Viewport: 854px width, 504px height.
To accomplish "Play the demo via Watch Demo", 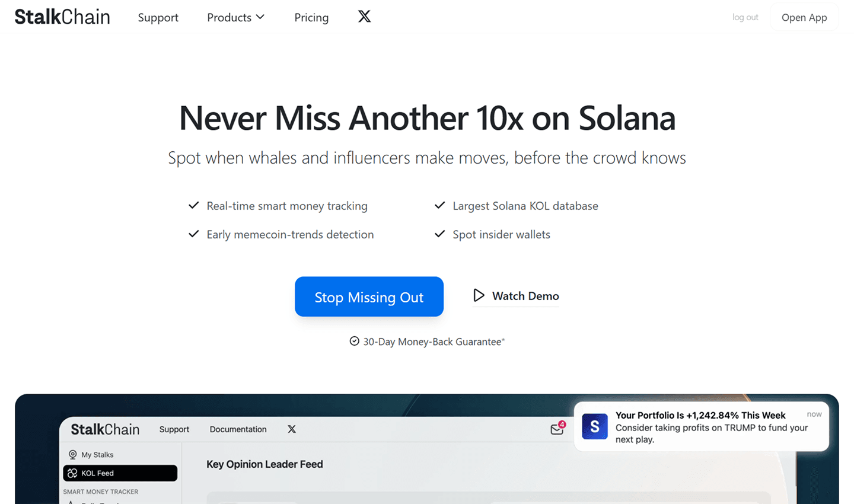I will pyautogui.click(x=516, y=295).
